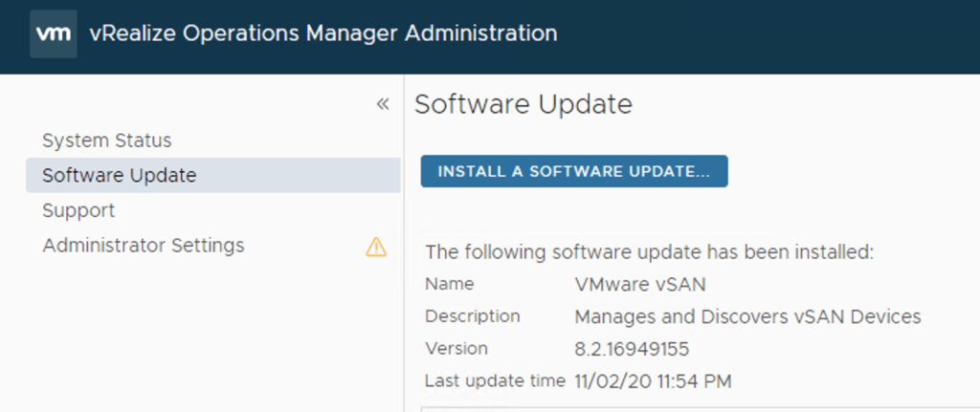The image size is (980, 412).
Task: Open the System Status page
Action: (107, 141)
